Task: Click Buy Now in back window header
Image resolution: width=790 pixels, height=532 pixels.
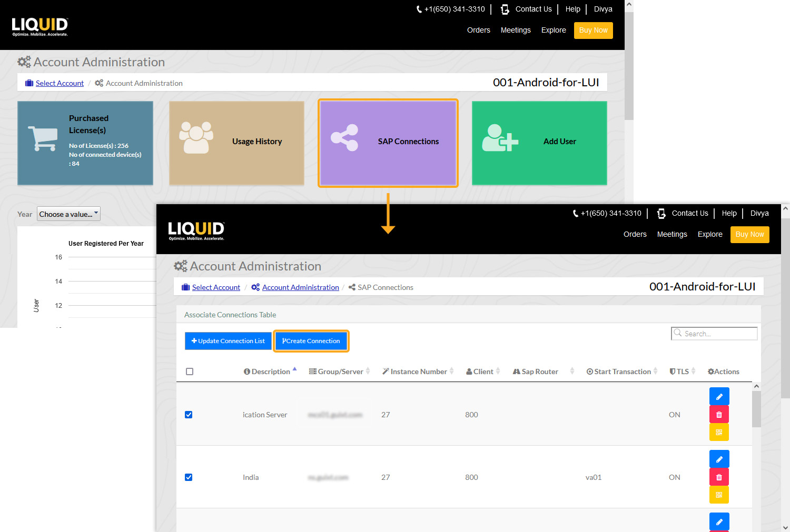Action: coord(593,30)
